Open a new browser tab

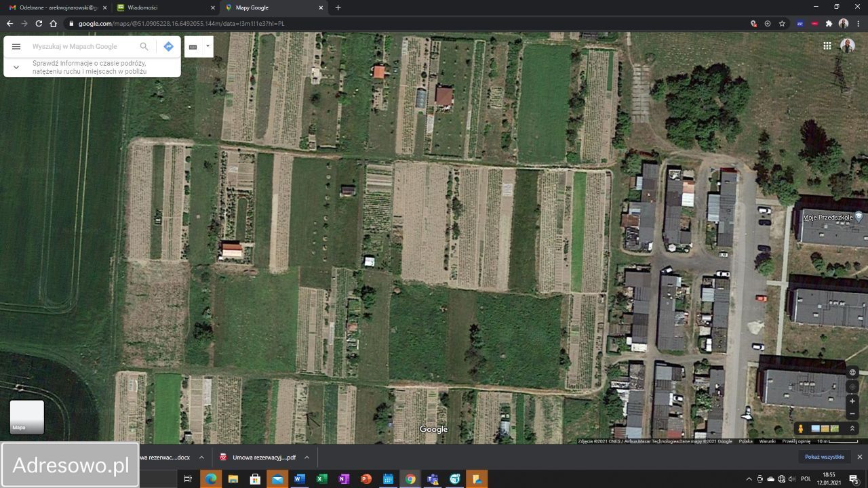tap(338, 7)
